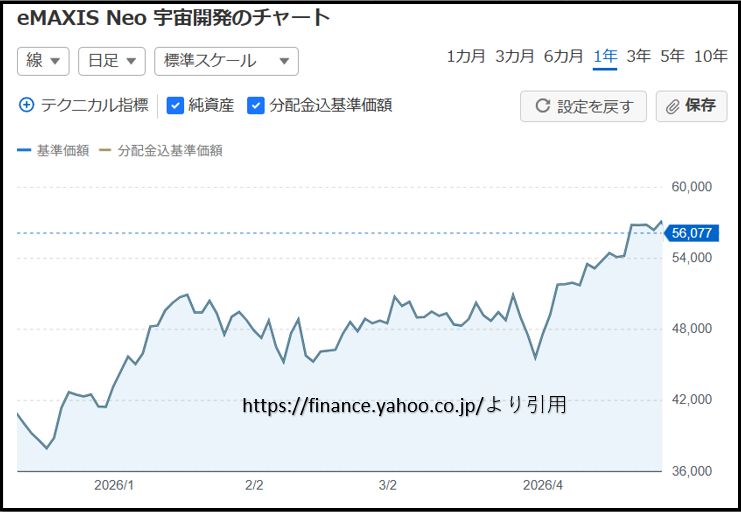View the 10年 chart range
This screenshot has height=512, width=741.
pyautogui.click(x=711, y=56)
